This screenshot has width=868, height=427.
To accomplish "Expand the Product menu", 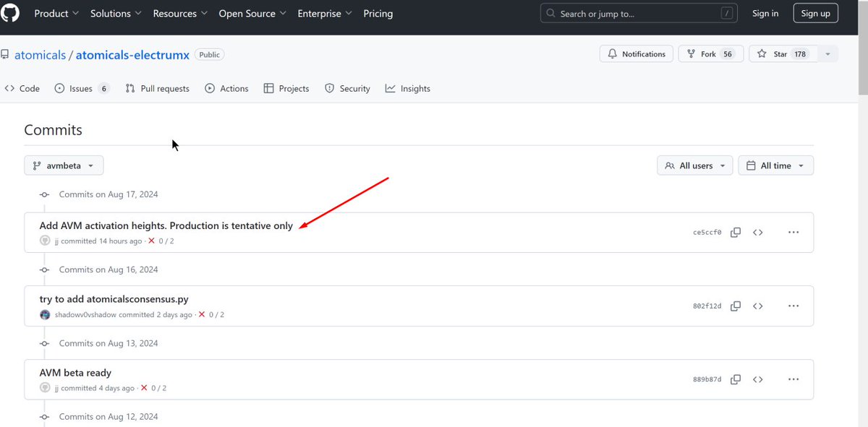I will tap(56, 14).
